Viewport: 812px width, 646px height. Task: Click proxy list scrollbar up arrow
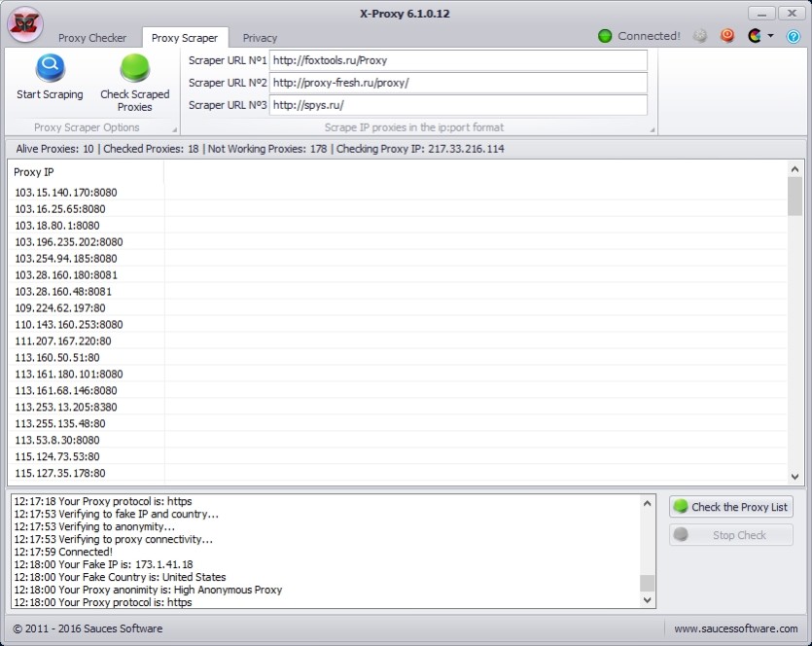click(x=794, y=169)
